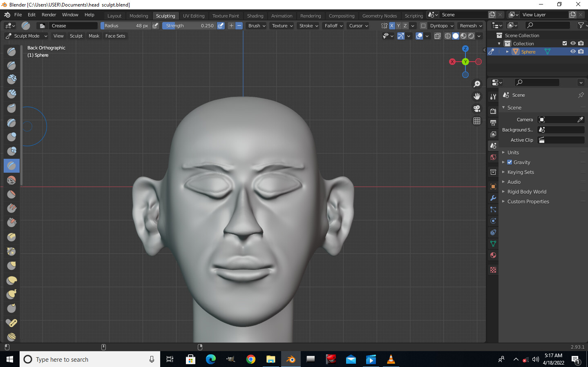This screenshot has width=588, height=367.
Task: Switch to the Shading workspace tab
Action: pos(255,16)
